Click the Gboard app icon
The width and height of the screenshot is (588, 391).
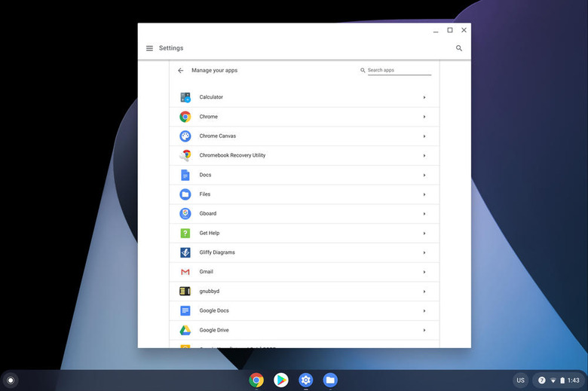click(x=185, y=214)
